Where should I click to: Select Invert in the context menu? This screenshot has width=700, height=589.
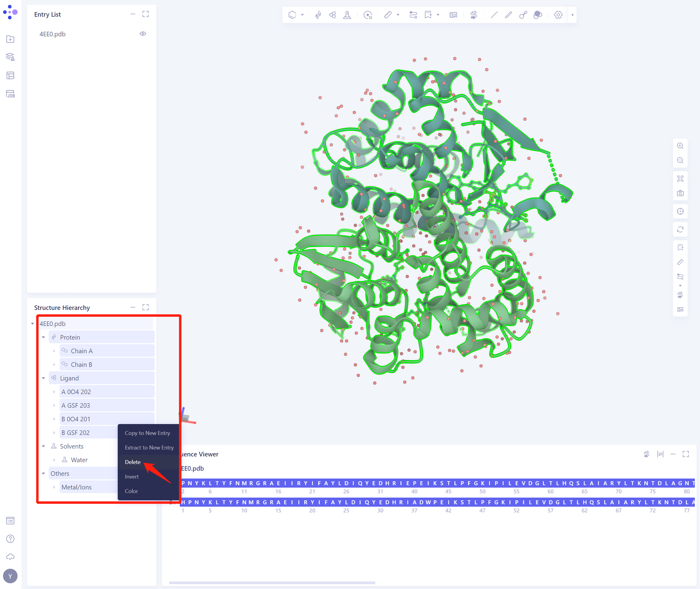point(132,476)
